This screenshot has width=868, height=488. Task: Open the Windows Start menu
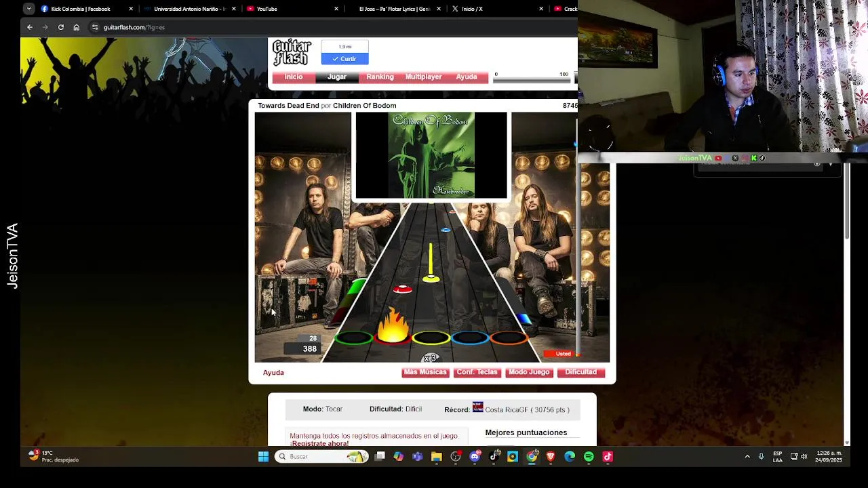coord(263,457)
